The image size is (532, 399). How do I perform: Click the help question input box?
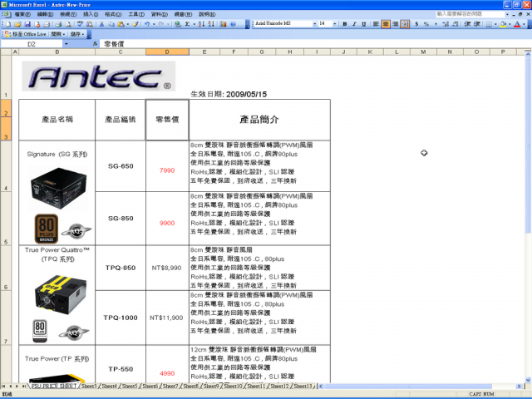(x=470, y=14)
